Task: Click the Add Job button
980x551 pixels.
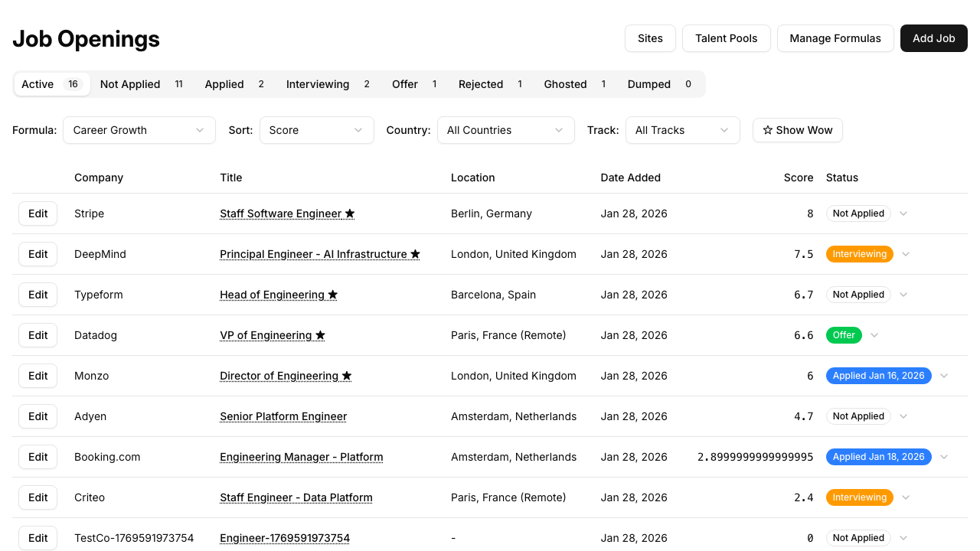Action: tap(933, 38)
